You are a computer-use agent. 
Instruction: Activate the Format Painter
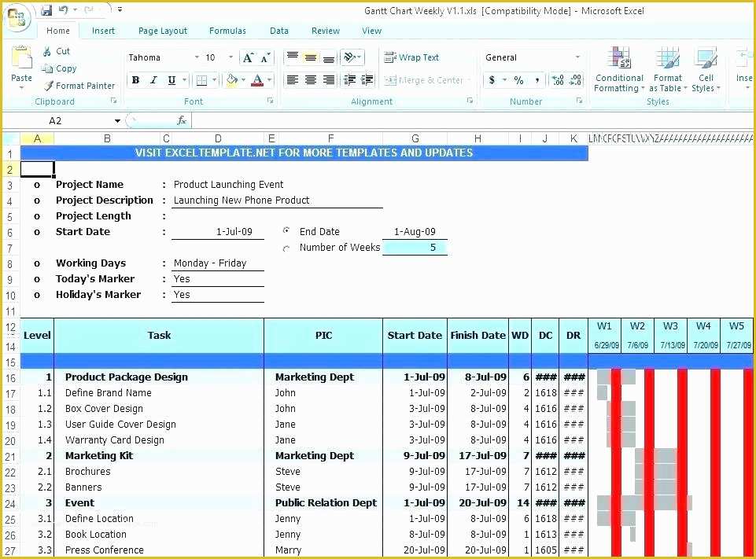(79, 86)
